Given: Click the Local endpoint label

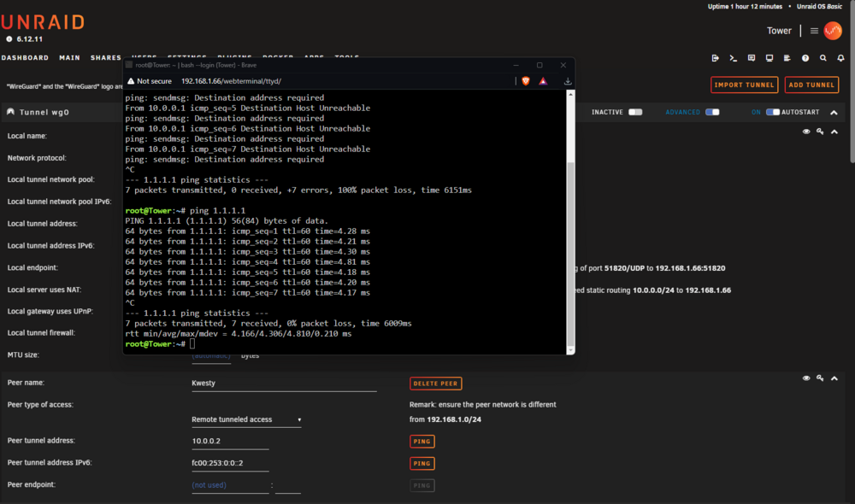Looking at the screenshot, I should coord(32,267).
